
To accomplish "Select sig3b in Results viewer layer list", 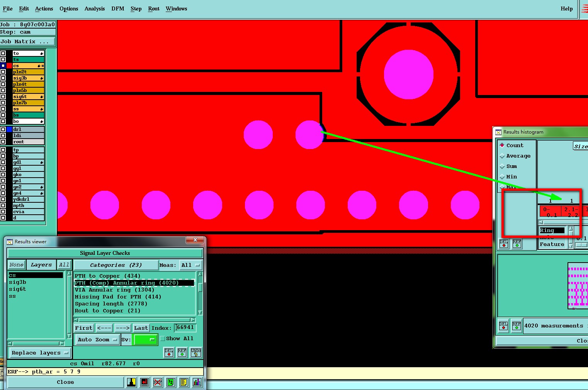I will tap(18, 282).
